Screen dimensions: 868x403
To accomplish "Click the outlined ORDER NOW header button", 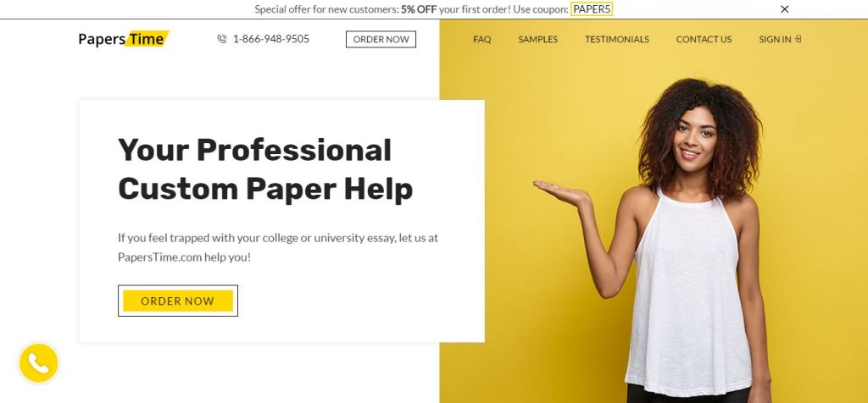I will point(381,39).
